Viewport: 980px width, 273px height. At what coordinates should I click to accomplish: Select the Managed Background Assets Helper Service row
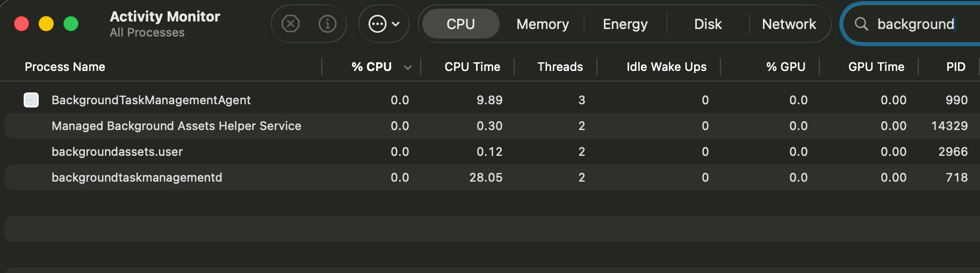tap(176, 126)
